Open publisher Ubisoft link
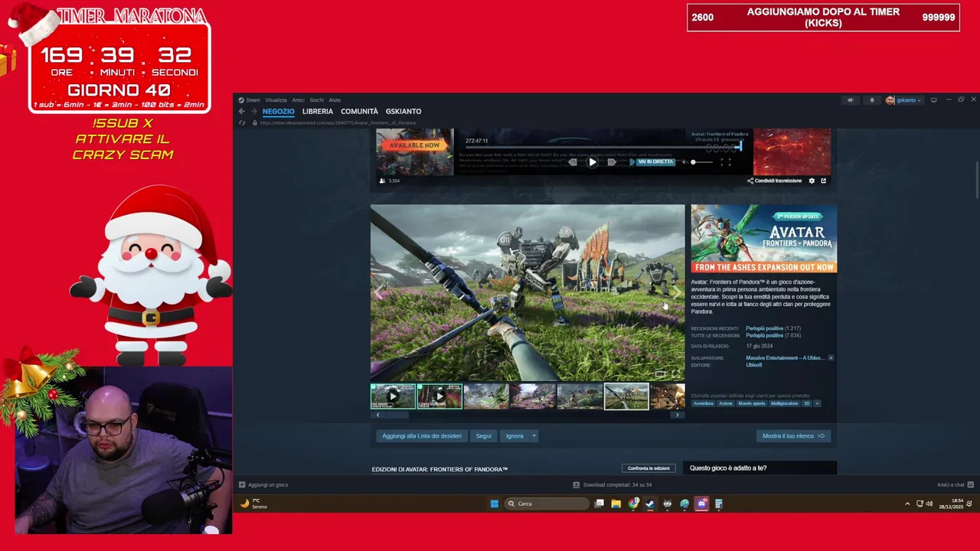Viewport: 980px width, 551px height. [x=754, y=365]
